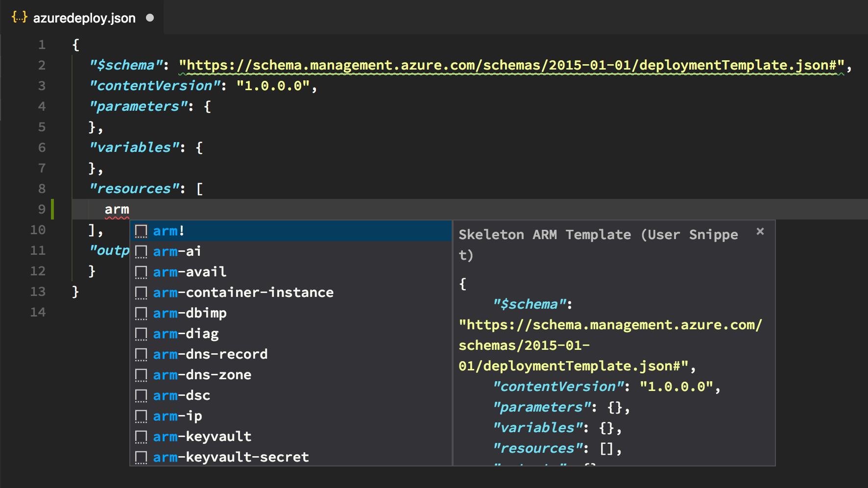
Task: Click the snippet icon beside arm-dbimp
Action: (141, 314)
